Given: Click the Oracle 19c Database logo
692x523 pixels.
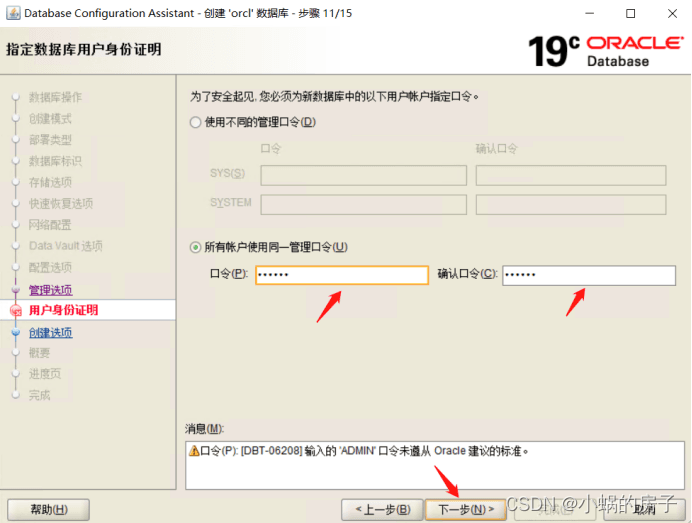Looking at the screenshot, I should click(606, 51).
